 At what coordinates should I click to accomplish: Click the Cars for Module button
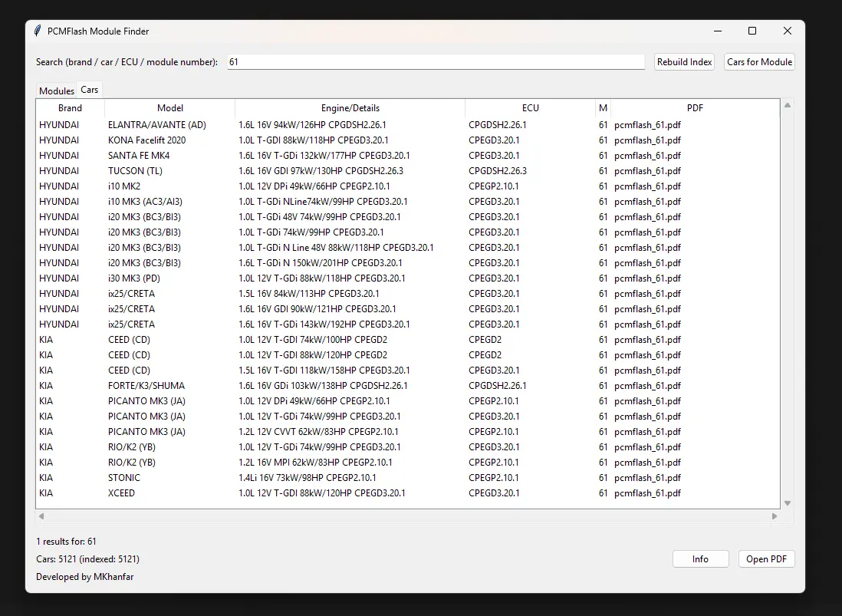(758, 61)
